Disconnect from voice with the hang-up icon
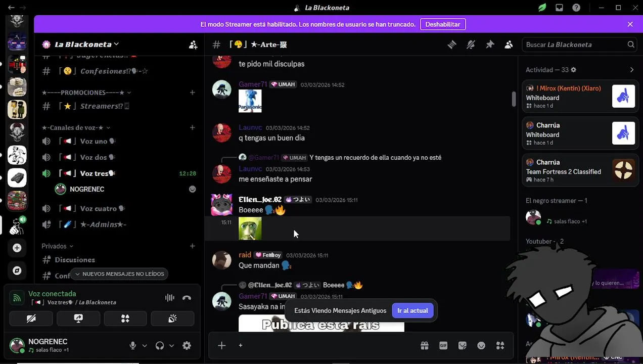The image size is (643, 364). click(x=187, y=298)
